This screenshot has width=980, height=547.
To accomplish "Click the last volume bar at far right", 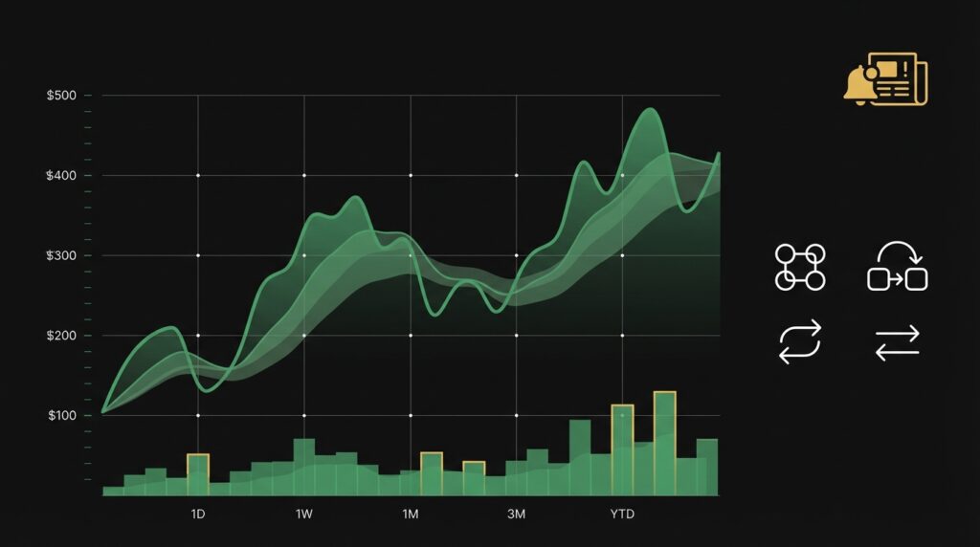I will pyautogui.click(x=707, y=467).
